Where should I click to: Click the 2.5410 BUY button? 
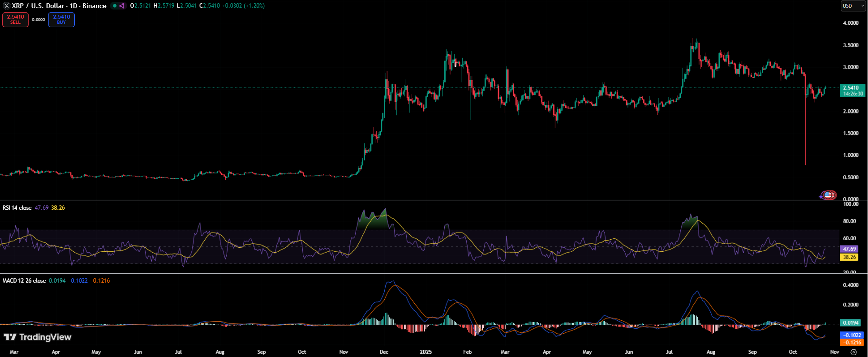[x=61, y=20]
